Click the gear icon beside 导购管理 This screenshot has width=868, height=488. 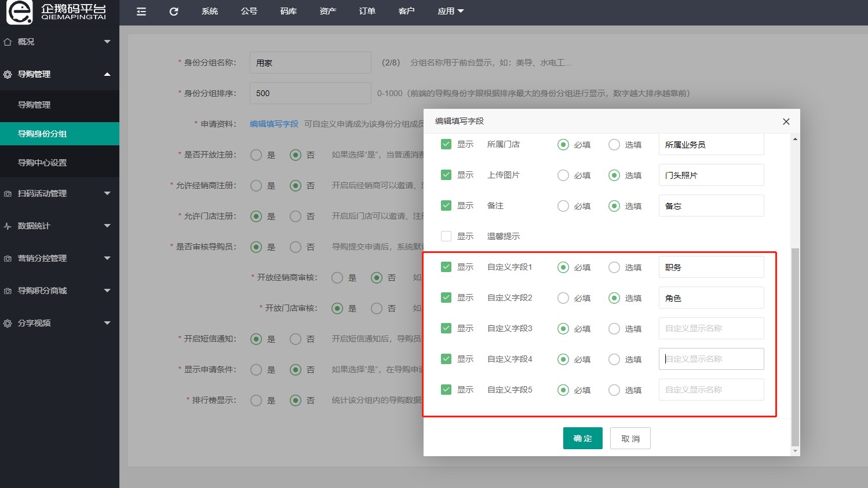pyautogui.click(x=8, y=74)
